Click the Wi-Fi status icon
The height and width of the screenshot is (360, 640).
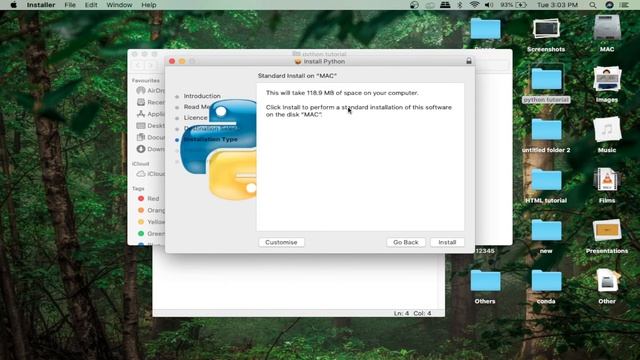(x=474, y=5)
